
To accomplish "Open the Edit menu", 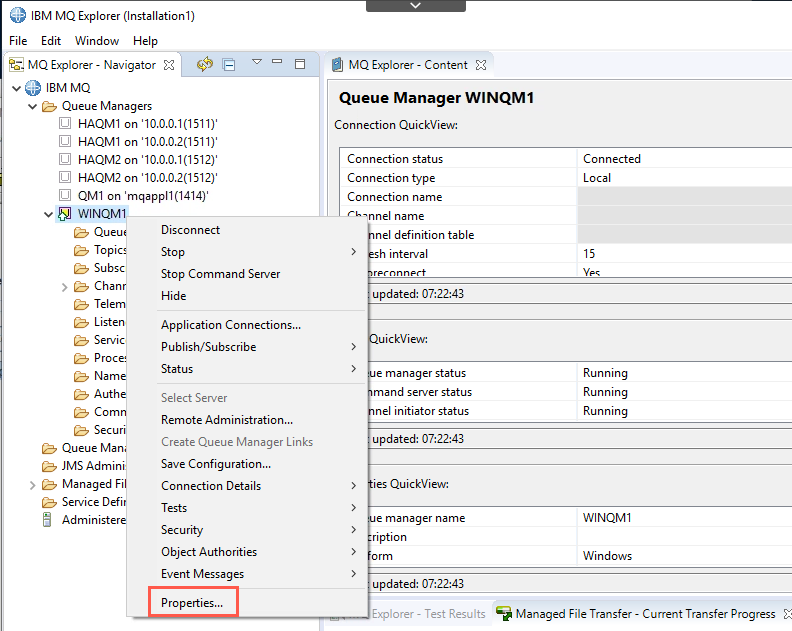I will click(x=51, y=41).
